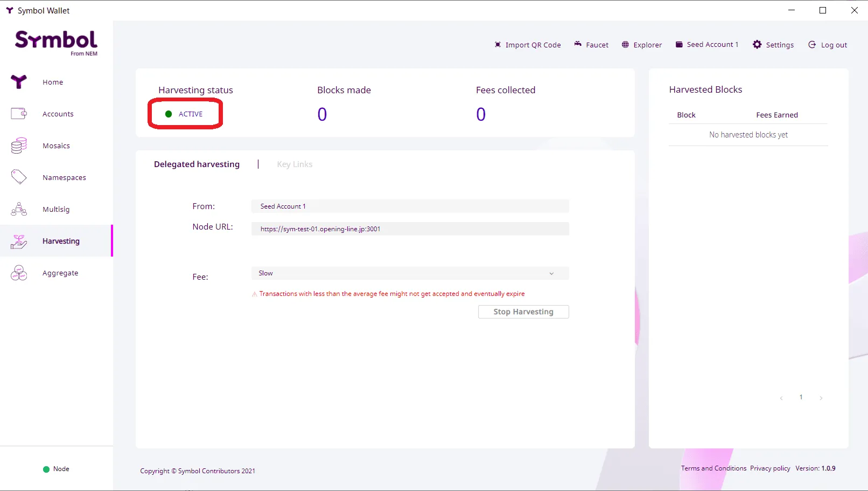Select the Delegated harvesting tab

pyautogui.click(x=197, y=164)
